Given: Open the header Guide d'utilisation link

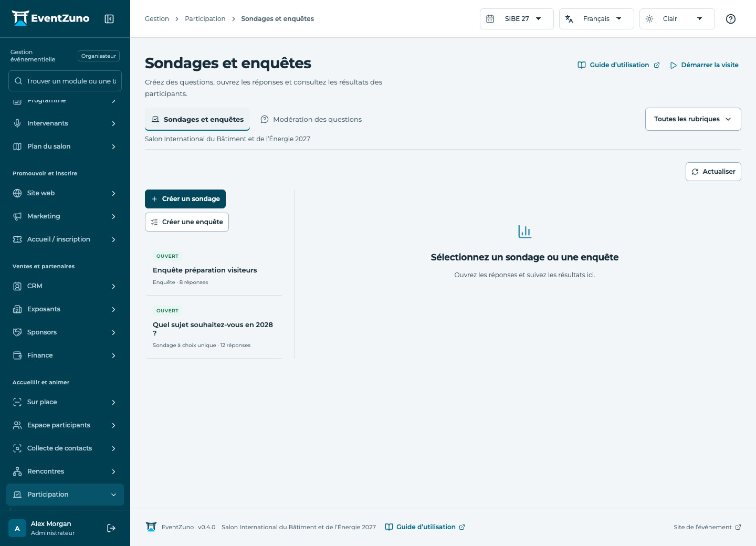Looking at the screenshot, I should pyautogui.click(x=618, y=65).
